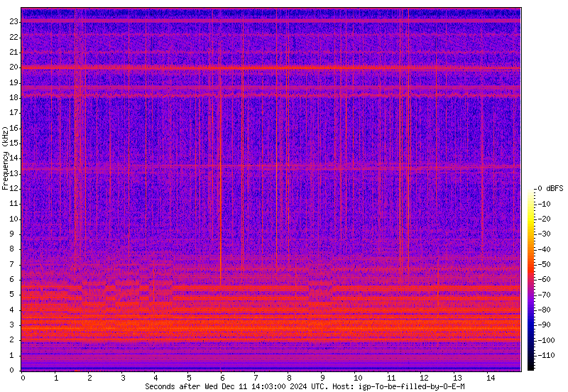Click the bright horizontal line at 20 kHz
The width and height of the screenshot is (568, 392).
click(270, 67)
